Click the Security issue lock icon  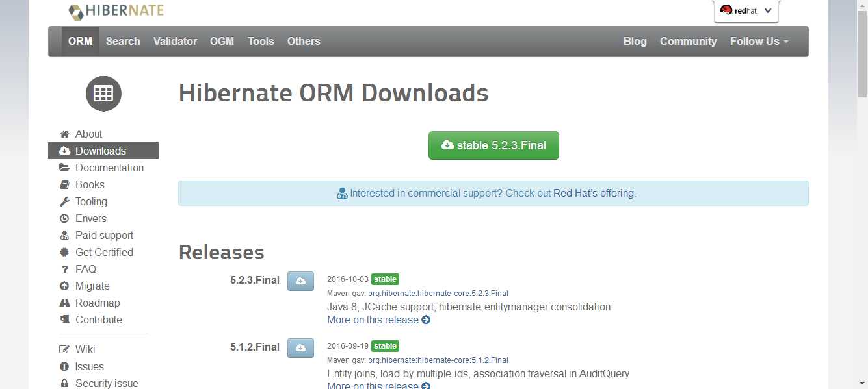click(x=64, y=383)
